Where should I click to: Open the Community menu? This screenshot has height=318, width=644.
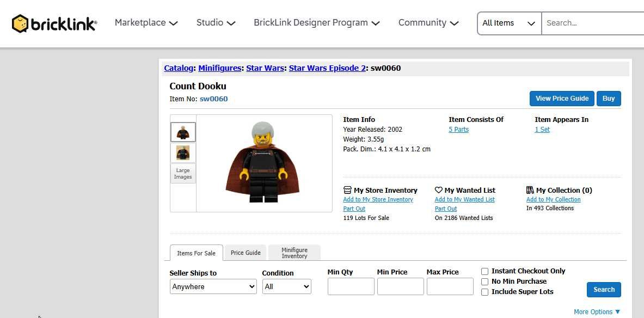428,23
